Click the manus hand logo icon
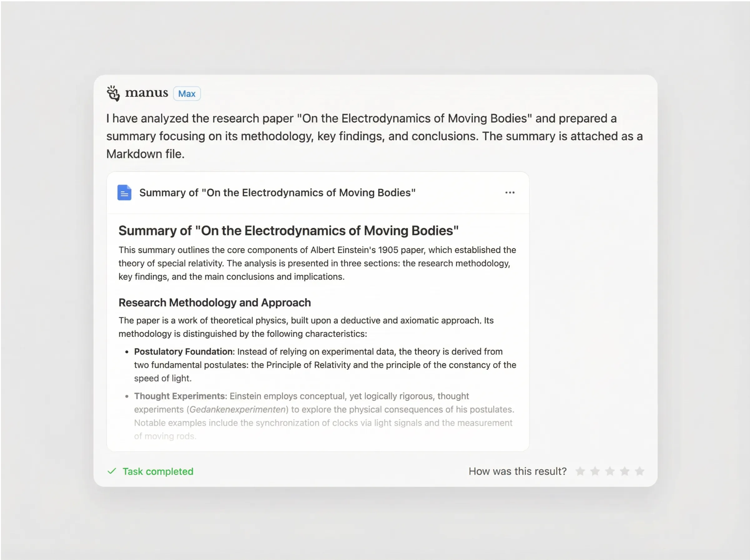The height and width of the screenshot is (560, 750). pos(113,93)
